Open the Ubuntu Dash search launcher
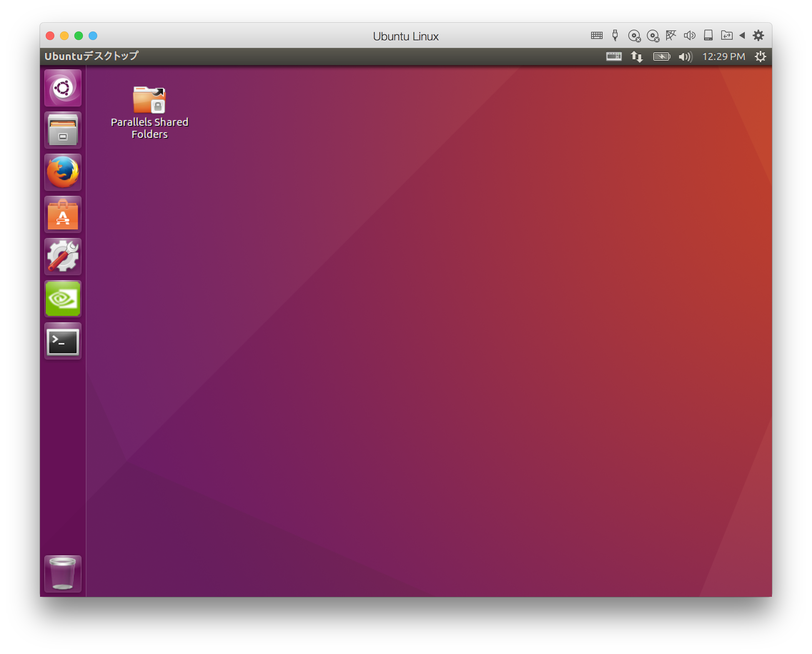 coord(63,88)
